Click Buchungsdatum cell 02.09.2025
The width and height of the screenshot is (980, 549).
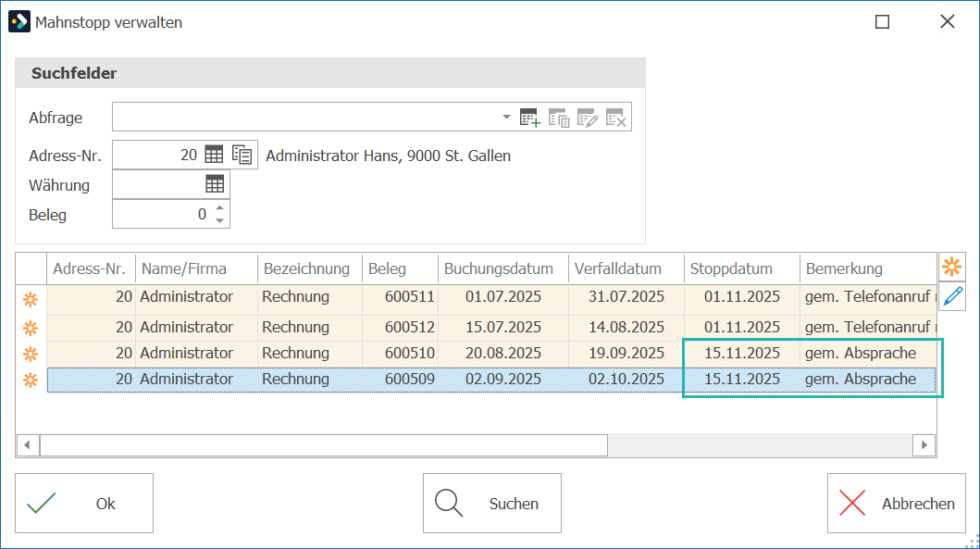[503, 380]
